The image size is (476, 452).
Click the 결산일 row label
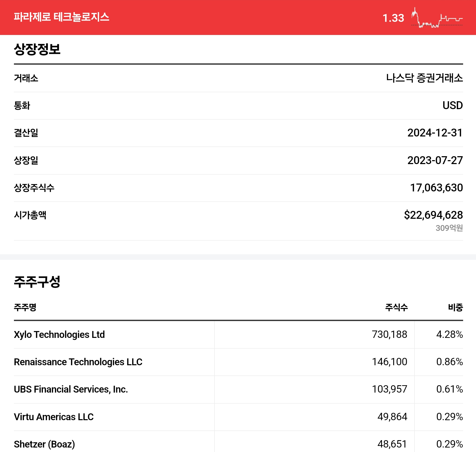click(26, 133)
